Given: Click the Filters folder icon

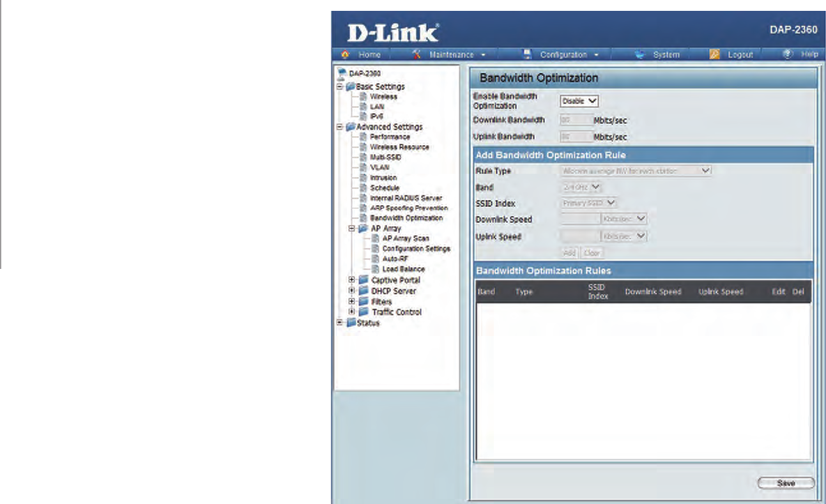Looking at the screenshot, I should [363, 302].
